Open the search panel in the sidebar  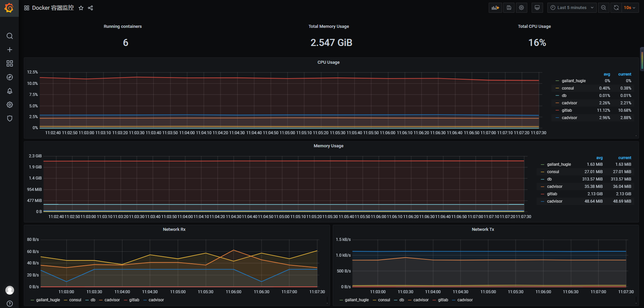click(x=10, y=36)
